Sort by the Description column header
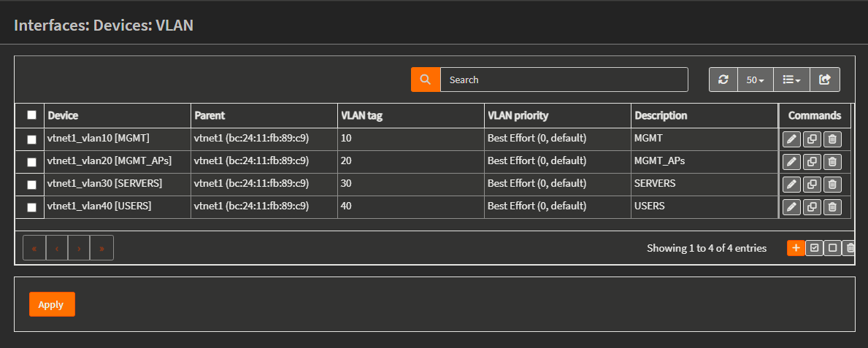Image resolution: width=868 pixels, height=348 pixels. 704,115
